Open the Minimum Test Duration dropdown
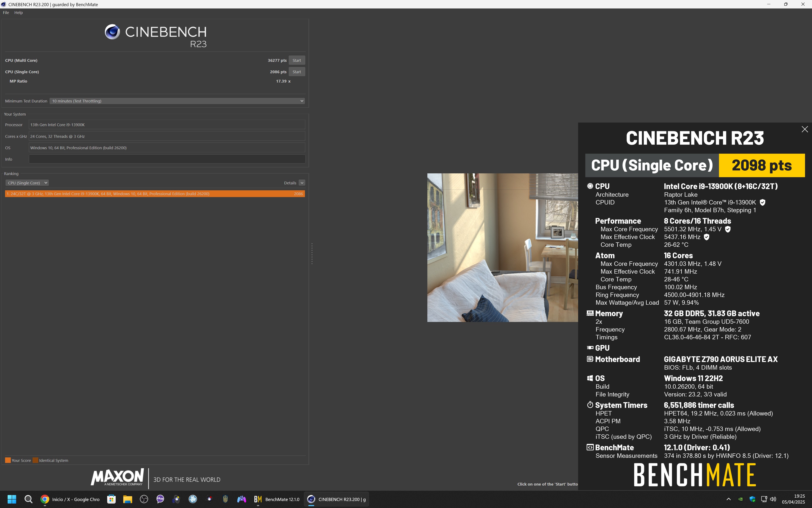The image size is (812, 508). click(177, 101)
